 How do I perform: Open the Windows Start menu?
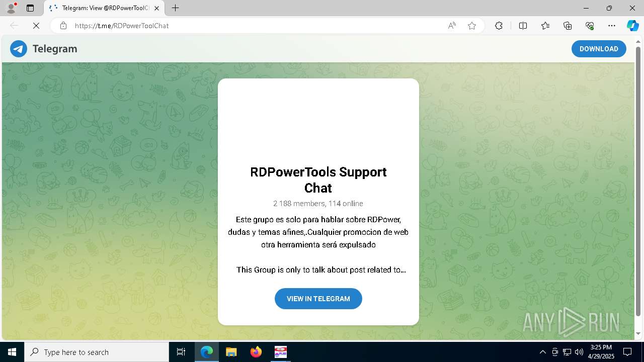click(12, 352)
